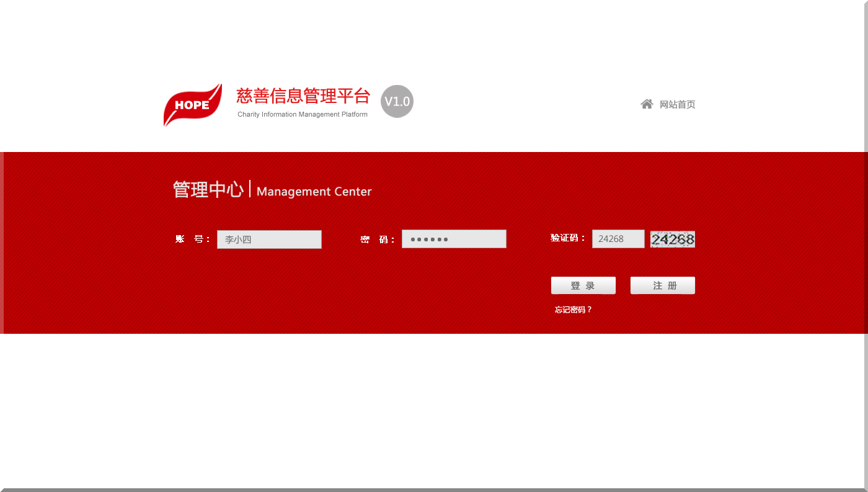Select the account field containing 李小四
868x492 pixels.
[269, 239]
